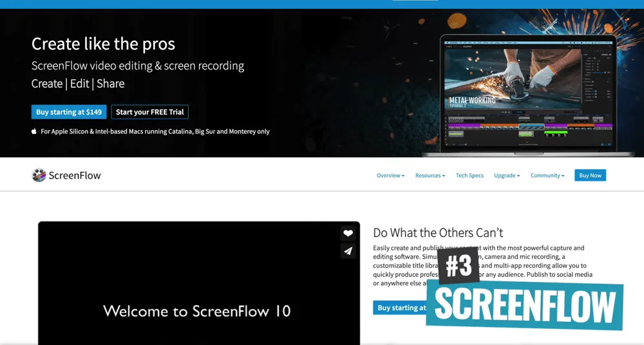Click the Do What the Others Can't heading

[x=438, y=233]
